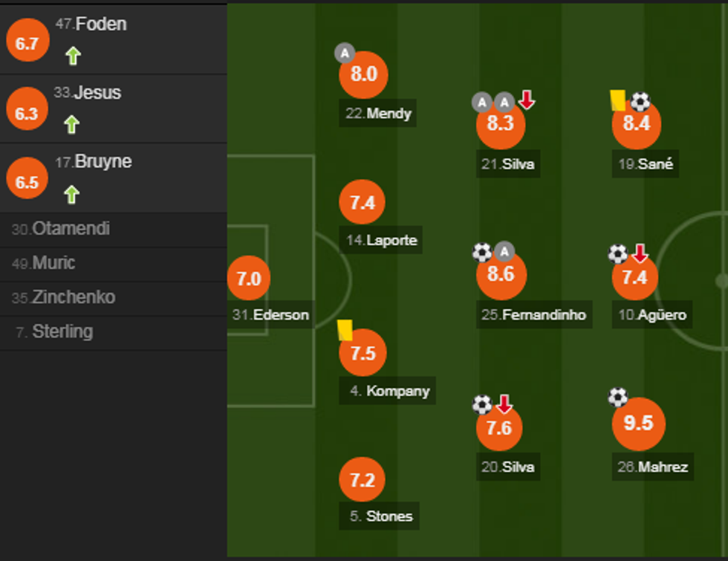This screenshot has height=561, width=728.
Task: Click the green arrow under Jesus
Action: click(71, 124)
